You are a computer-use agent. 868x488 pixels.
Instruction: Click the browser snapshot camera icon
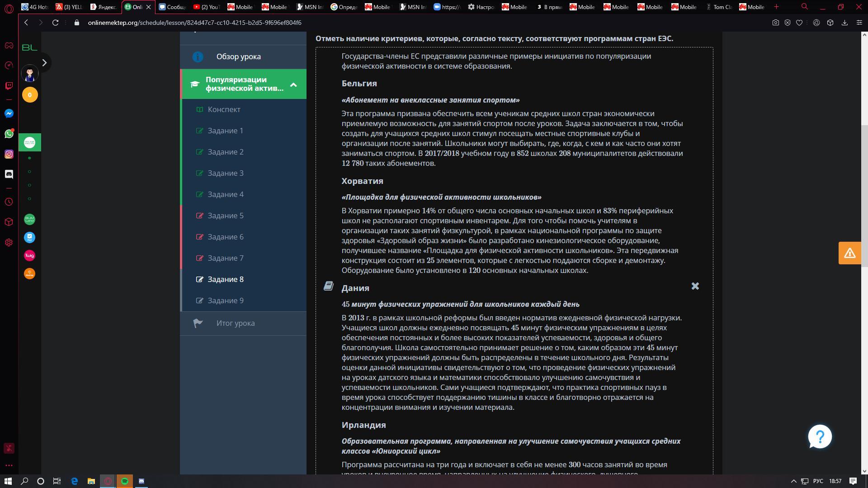pyautogui.click(x=775, y=23)
